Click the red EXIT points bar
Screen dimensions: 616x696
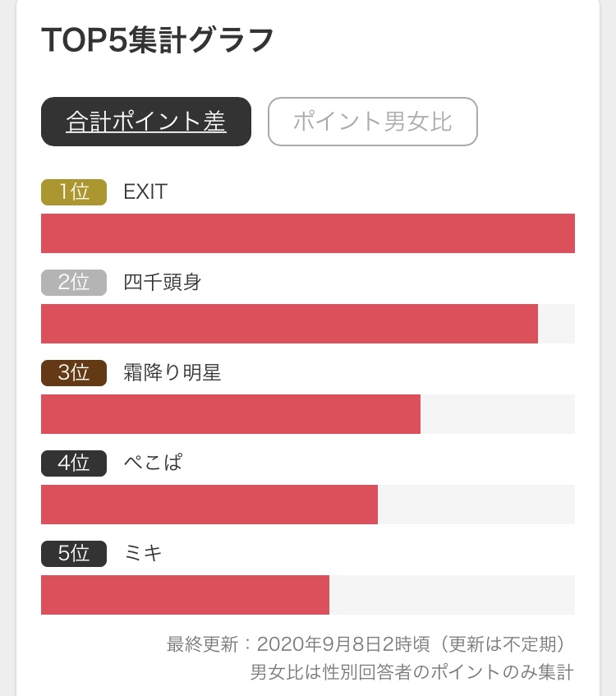(308, 233)
